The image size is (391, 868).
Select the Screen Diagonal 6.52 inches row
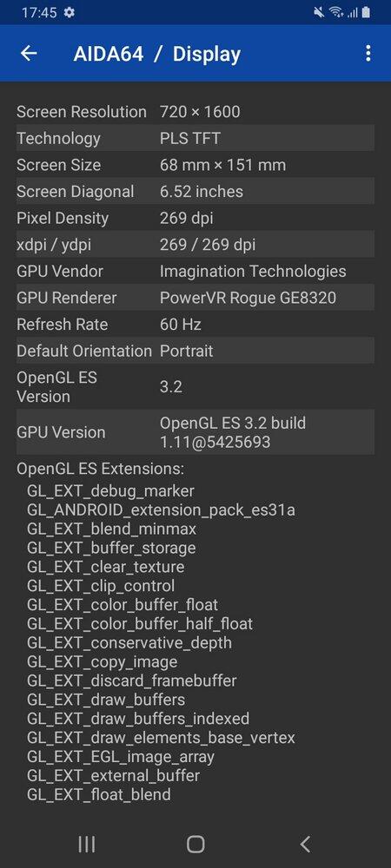point(195,192)
